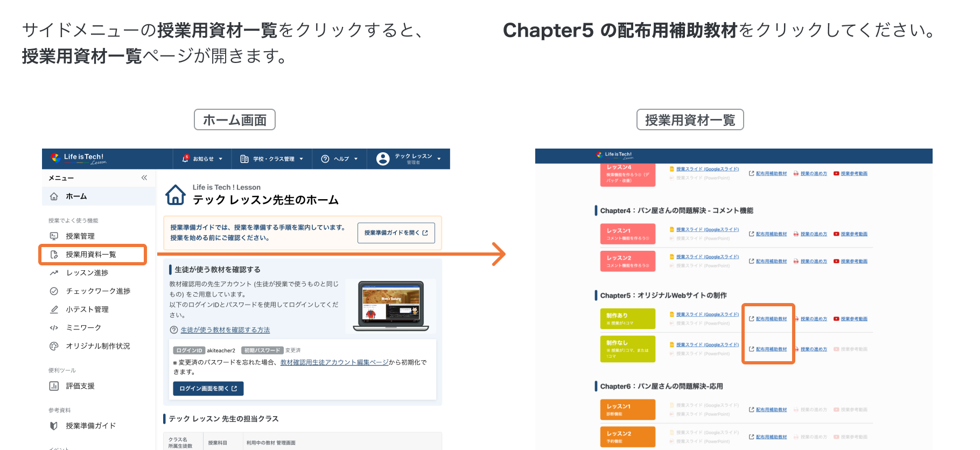Click the チェックワーク進捗 checkmark circle icon

tap(54, 291)
